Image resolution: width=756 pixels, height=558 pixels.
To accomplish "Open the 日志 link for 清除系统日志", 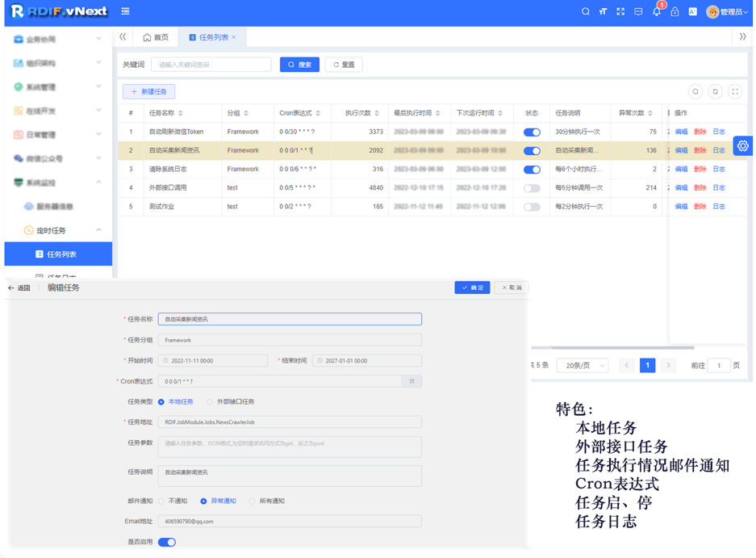I will point(718,169).
